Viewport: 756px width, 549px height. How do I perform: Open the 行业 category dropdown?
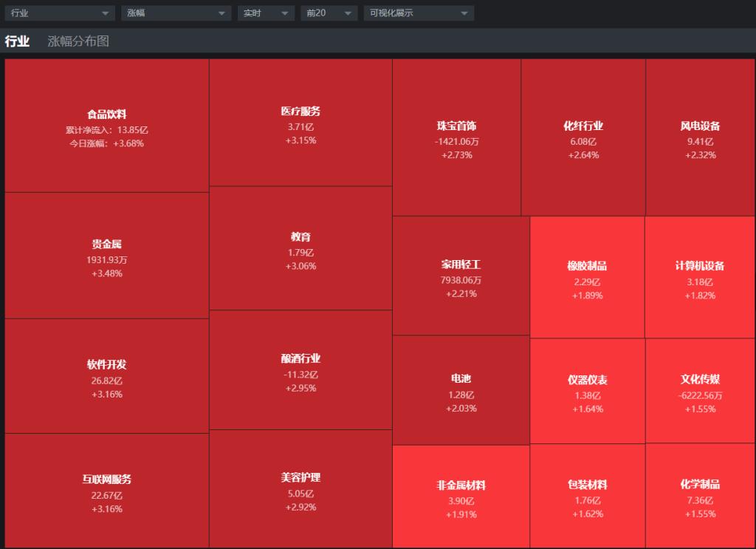[60, 13]
